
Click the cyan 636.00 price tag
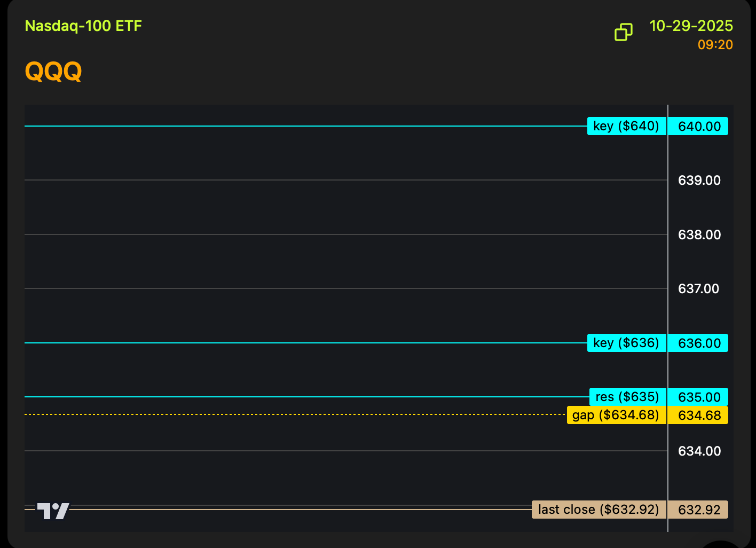click(698, 343)
